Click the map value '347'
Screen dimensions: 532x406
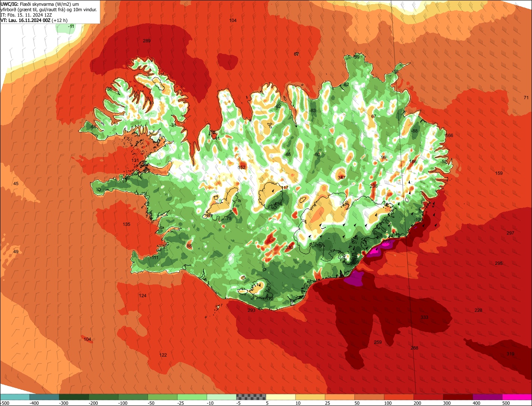click(x=342, y=178)
